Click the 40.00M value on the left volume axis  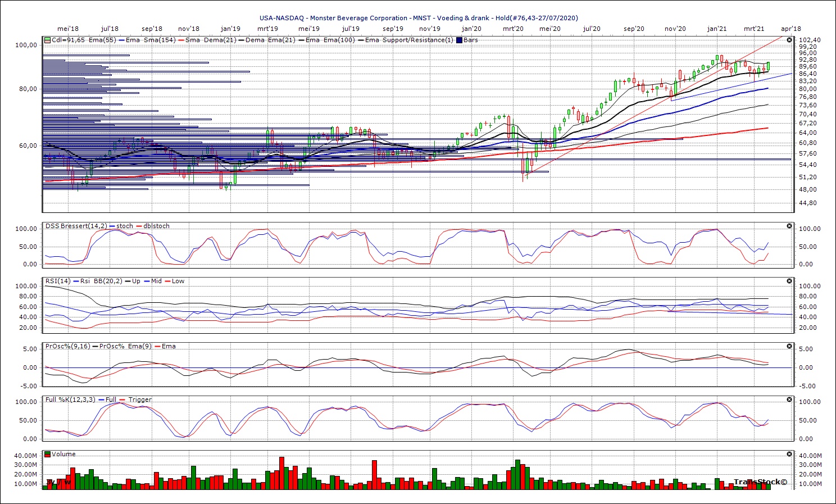pos(26,456)
